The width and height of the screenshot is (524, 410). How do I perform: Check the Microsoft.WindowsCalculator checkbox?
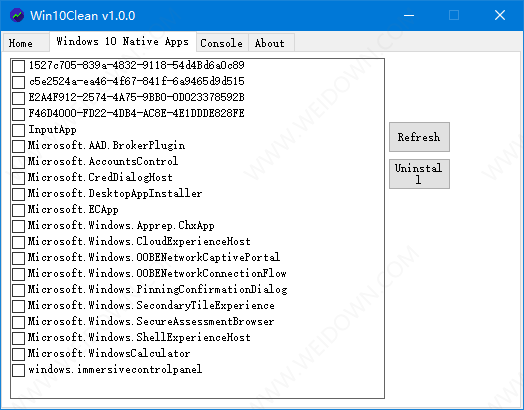(x=18, y=355)
